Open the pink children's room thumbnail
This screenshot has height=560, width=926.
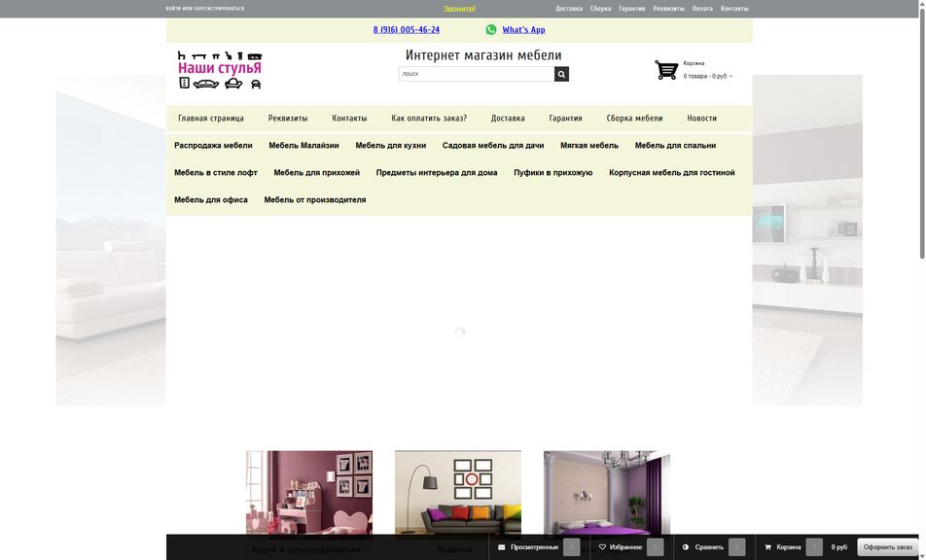[309, 495]
